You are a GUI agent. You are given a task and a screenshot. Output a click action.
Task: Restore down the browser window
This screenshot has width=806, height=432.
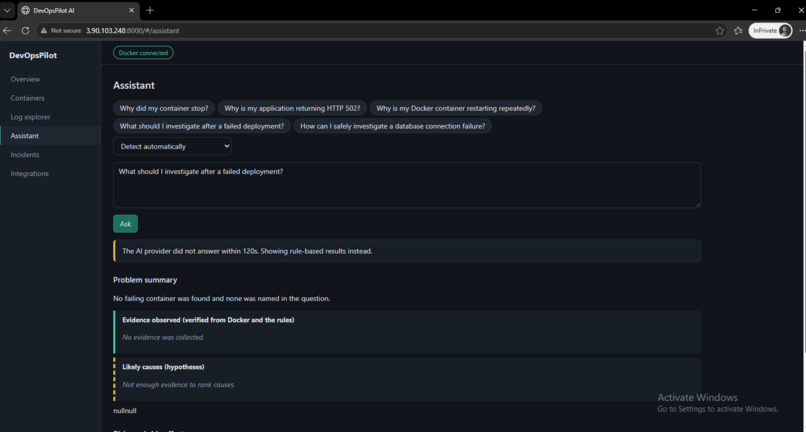point(778,10)
